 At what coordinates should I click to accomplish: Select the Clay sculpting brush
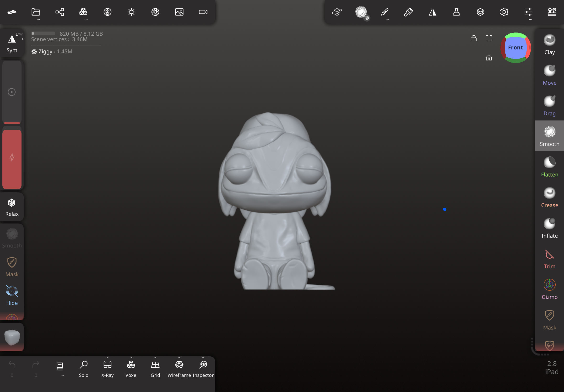click(x=549, y=44)
